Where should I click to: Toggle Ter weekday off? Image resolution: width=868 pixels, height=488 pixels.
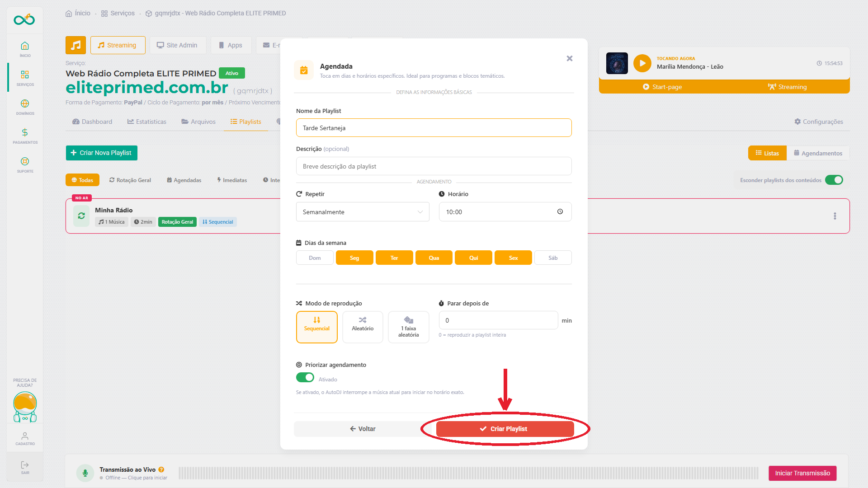[x=394, y=258]
